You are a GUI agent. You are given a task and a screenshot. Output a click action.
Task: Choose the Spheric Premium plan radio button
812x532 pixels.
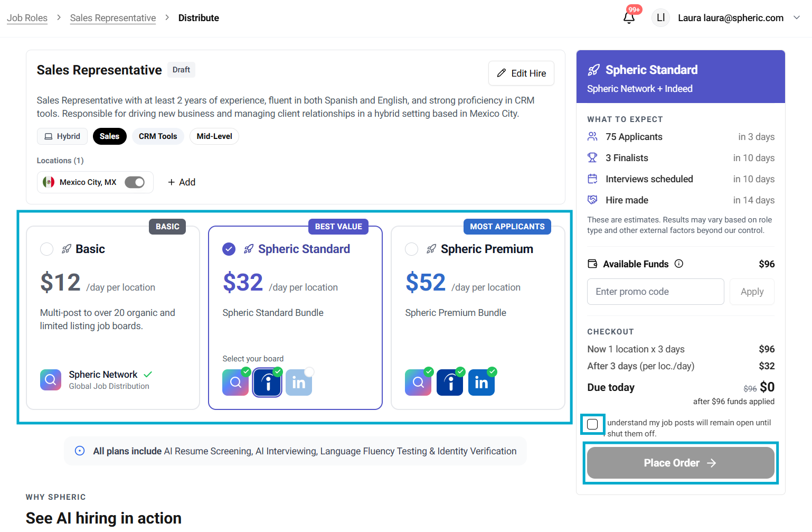(x=412, y=249)
